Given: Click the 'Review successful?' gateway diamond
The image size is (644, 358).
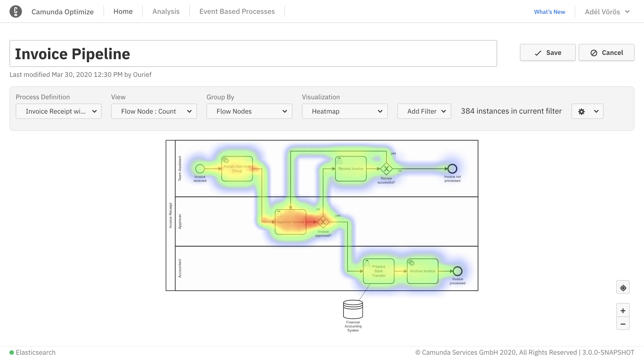Looking at the screenshot, I should click(x=386, y=169).
